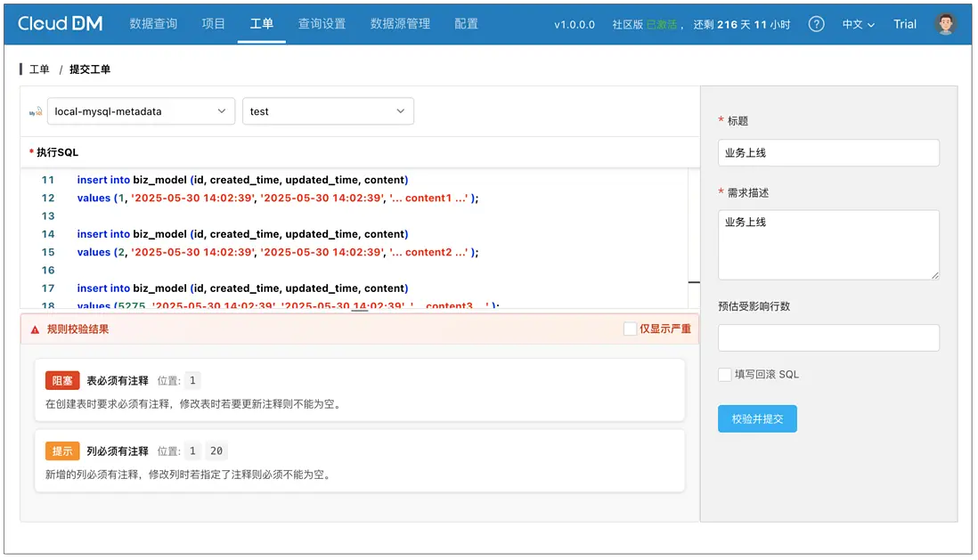
Task: Click the MySQL datasource icon
Action: (x=36, y=111)
